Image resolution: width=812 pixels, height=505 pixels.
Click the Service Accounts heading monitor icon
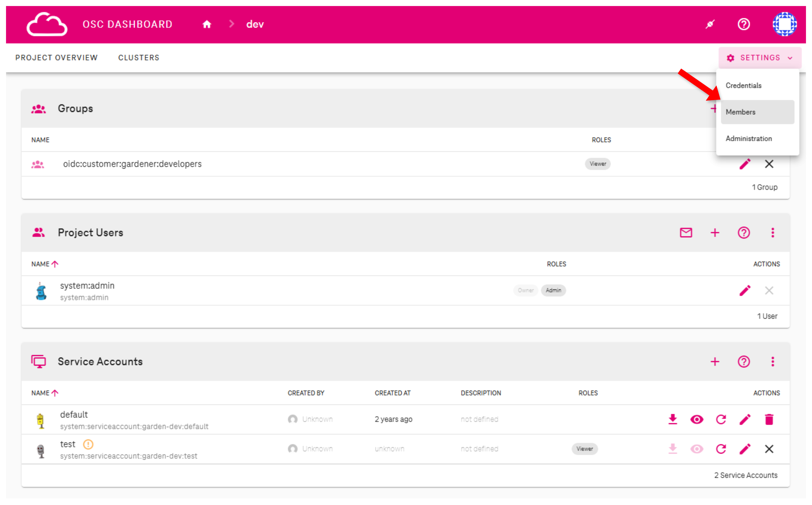(38, 361)
